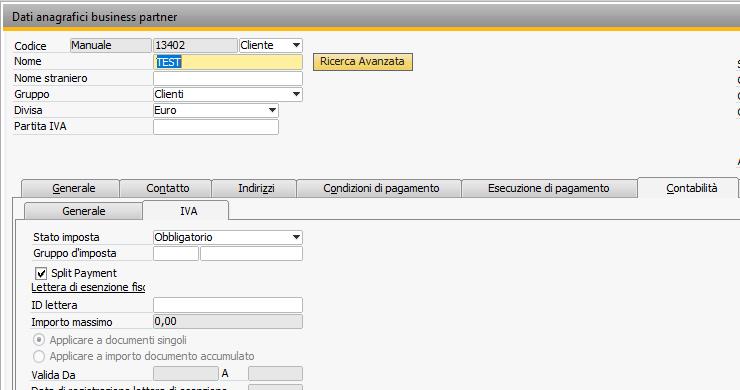
Task: Open the Generale sub-tab under Contabilità
Action: click(x=83, y=211)
